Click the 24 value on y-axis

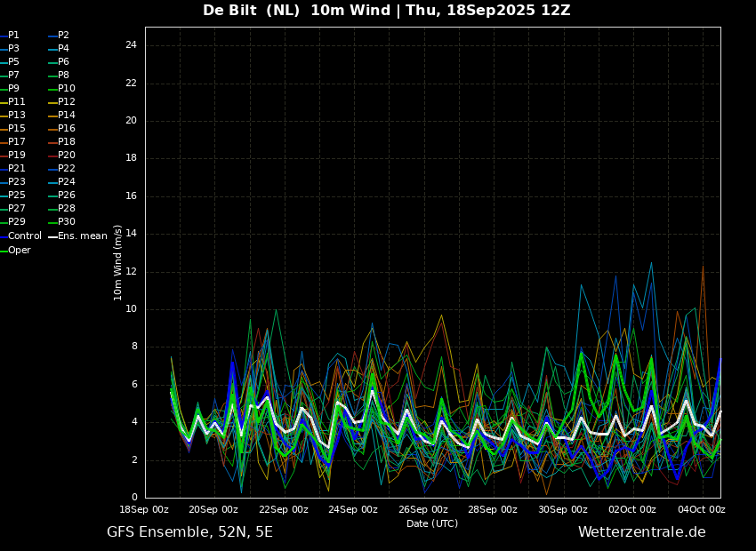pos(131,45)
